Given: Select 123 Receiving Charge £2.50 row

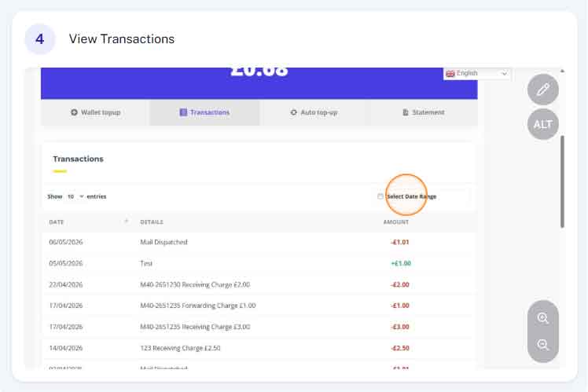Looking at the screenshot, I should point(259,348).
